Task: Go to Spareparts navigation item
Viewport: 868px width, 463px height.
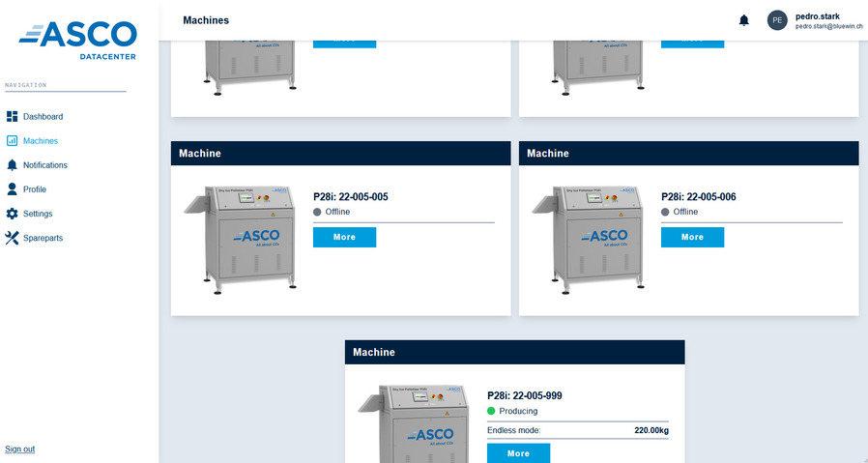Action: [x=43, y=238]
